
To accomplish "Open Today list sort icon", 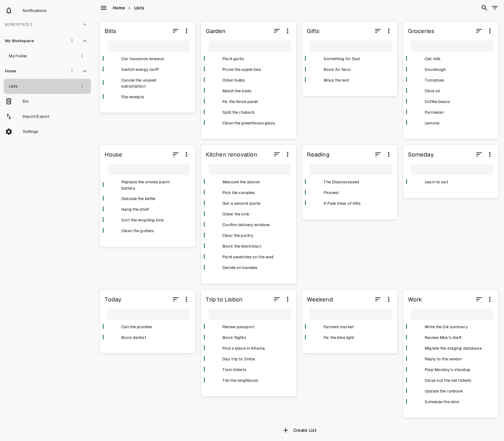I will tap(176, 299).
